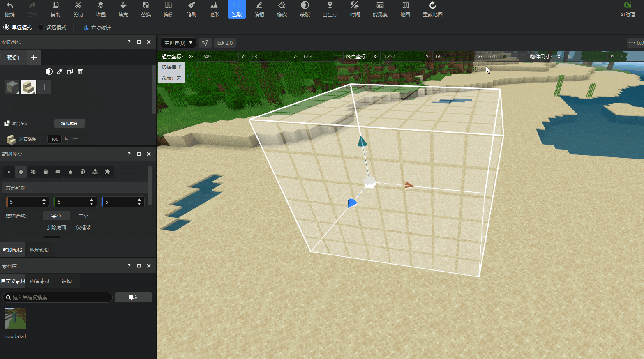Viewport: 644px width, 359px height.
Task: Click the eyedropper icon in material preset panel
Action: [x=60, y=71]
